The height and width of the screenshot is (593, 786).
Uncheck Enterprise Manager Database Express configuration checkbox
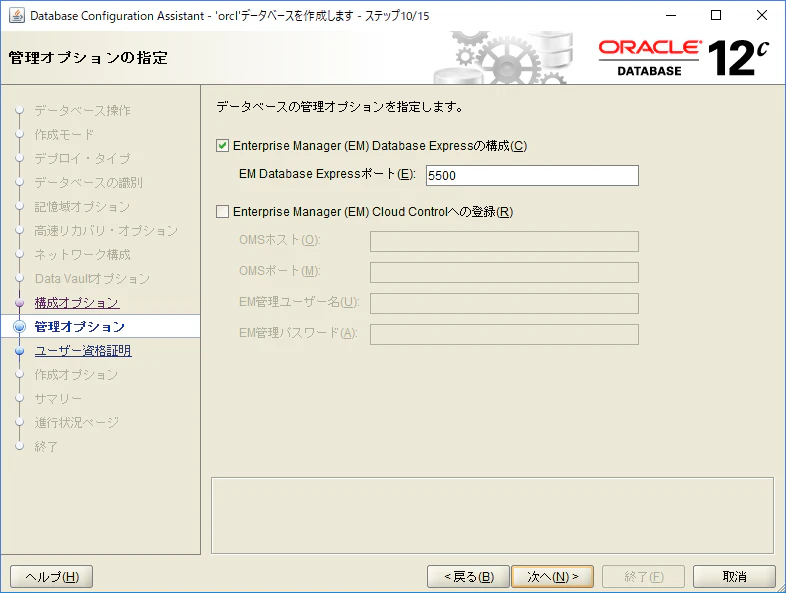(222, 146)
